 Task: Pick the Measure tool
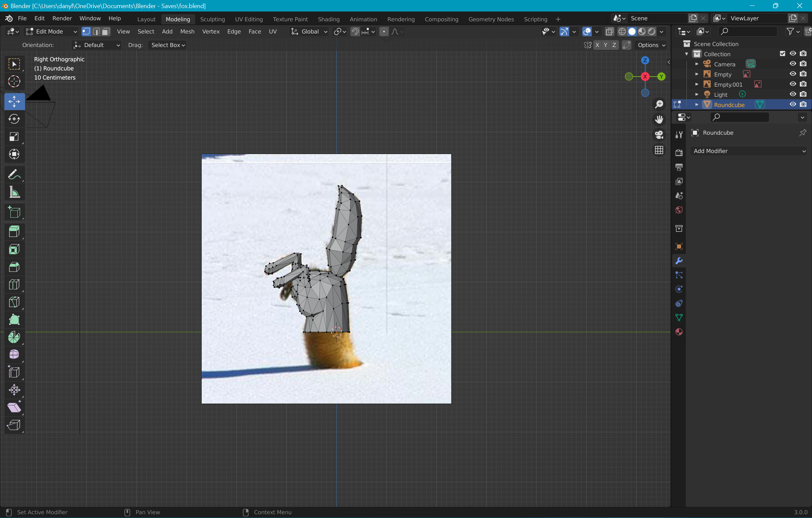pos(14,192)
